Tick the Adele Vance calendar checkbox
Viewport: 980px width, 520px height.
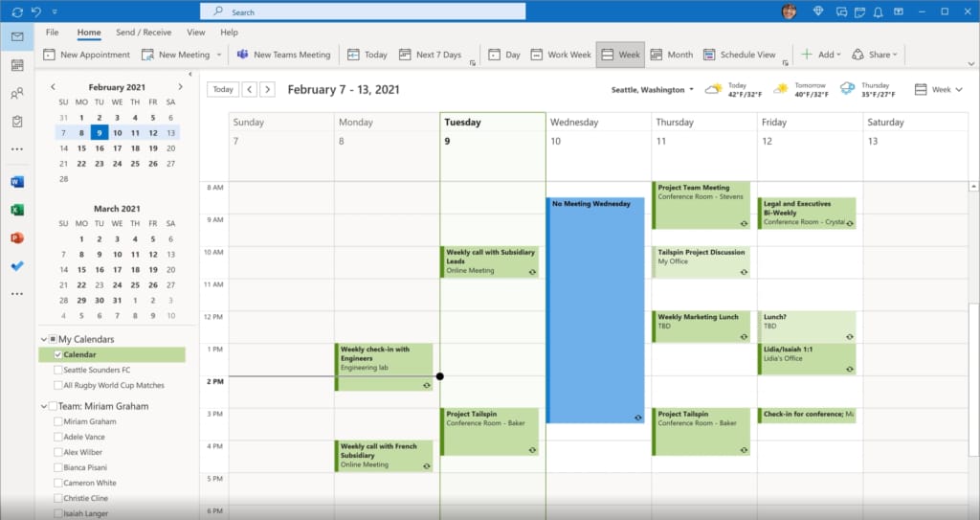59,437
